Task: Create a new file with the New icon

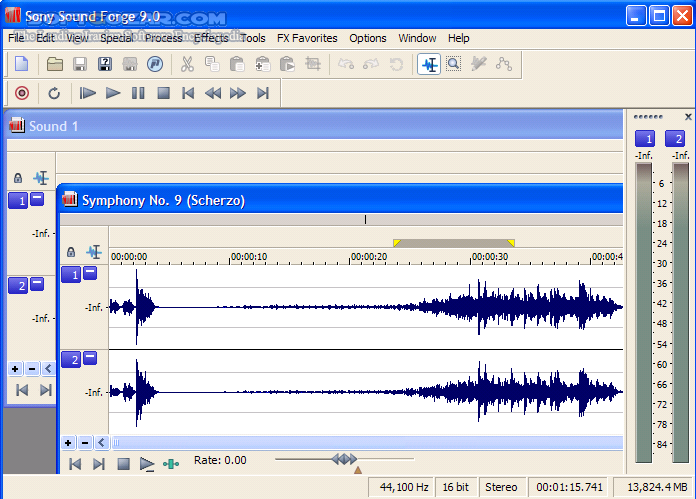Action: click(21, 64)
